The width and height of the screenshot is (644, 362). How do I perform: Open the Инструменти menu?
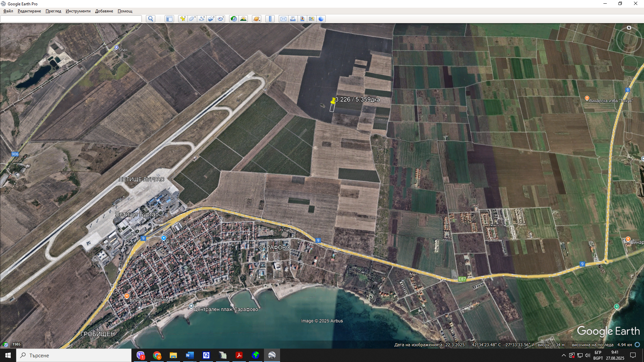pos(78,11)
